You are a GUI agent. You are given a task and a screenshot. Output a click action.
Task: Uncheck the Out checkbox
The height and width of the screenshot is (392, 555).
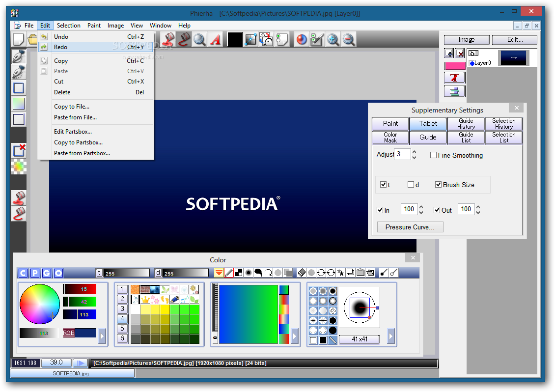coord(437,210)
